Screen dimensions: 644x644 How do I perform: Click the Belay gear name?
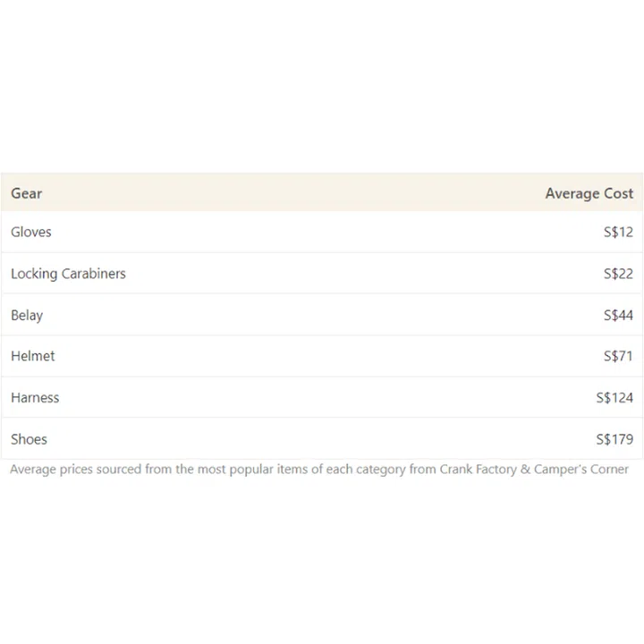click(27, 315)
